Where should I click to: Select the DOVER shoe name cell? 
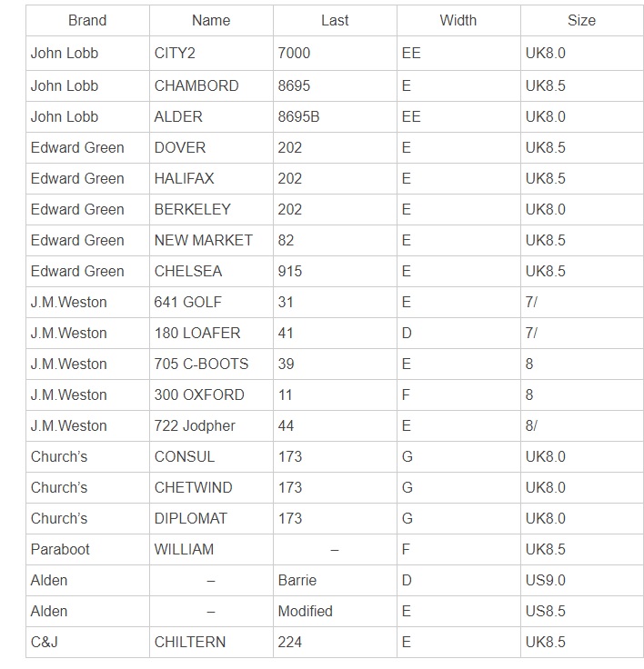[180, 147]
